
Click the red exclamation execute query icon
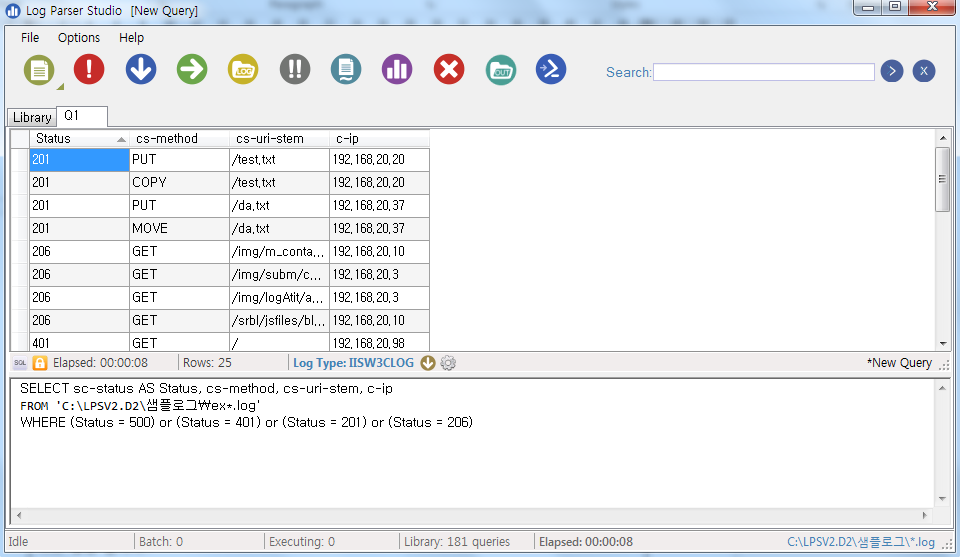(x=89, y=69)
